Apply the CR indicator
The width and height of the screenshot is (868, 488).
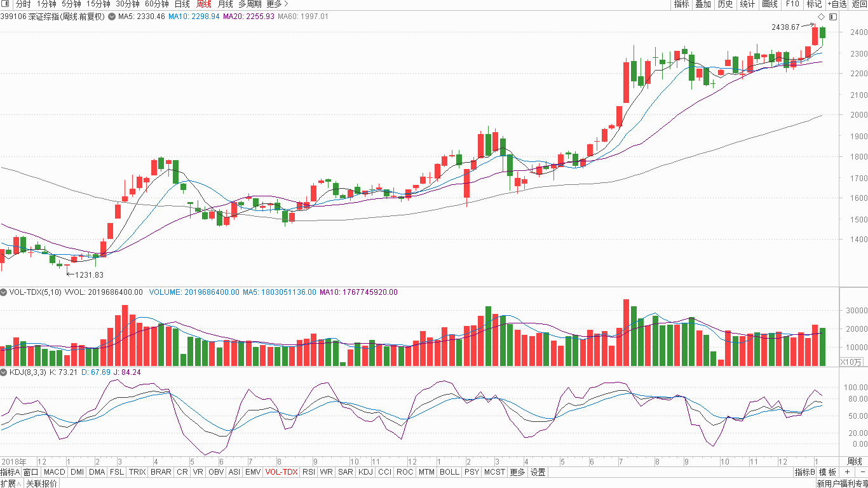point(182,472)
